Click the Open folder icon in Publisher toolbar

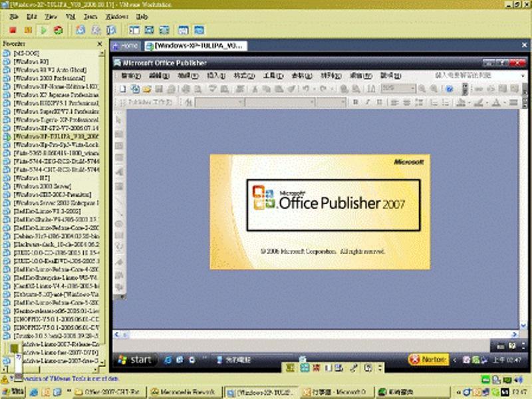(x=146, y=89)
